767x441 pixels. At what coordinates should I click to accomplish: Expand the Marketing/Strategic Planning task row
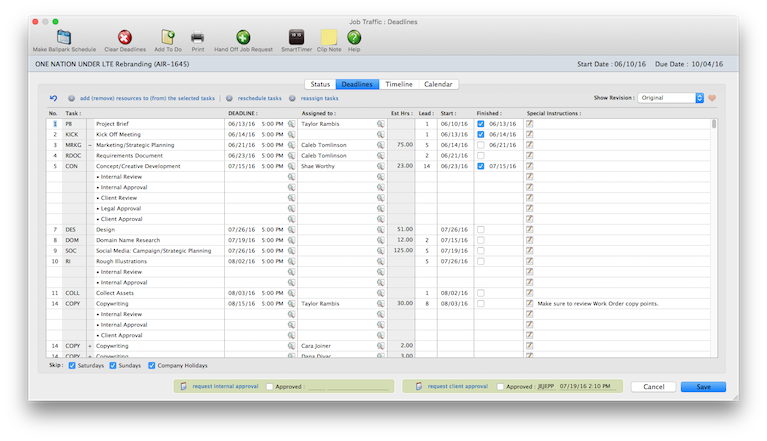(x=90, y=145)
